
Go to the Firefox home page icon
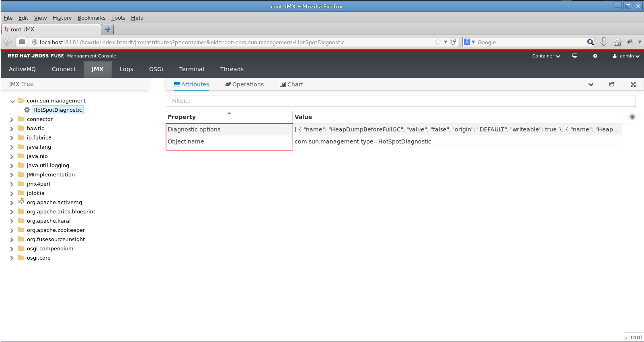point(617,42)
